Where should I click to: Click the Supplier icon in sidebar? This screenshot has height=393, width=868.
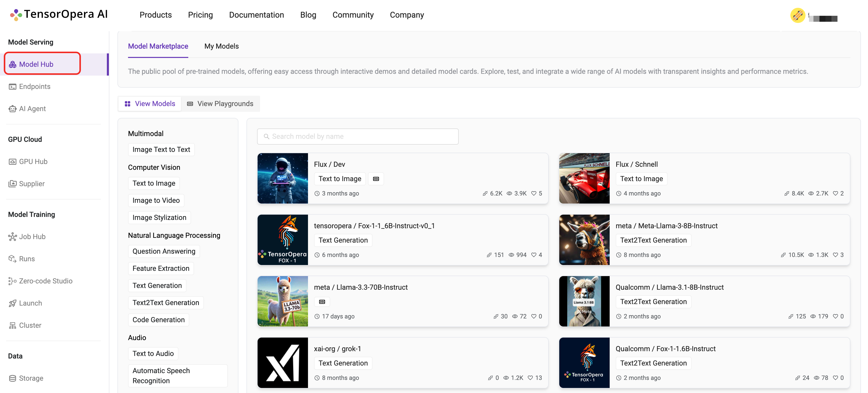pos(12,184)
